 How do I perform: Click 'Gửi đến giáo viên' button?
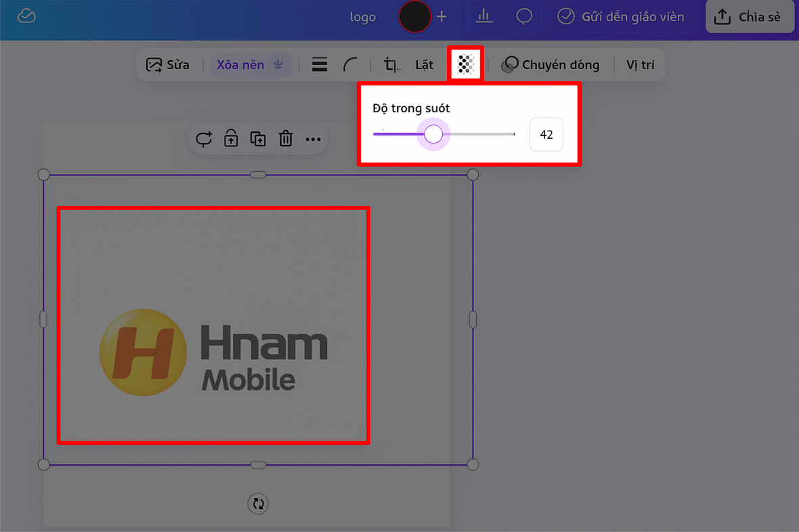[x=621, y=17]
